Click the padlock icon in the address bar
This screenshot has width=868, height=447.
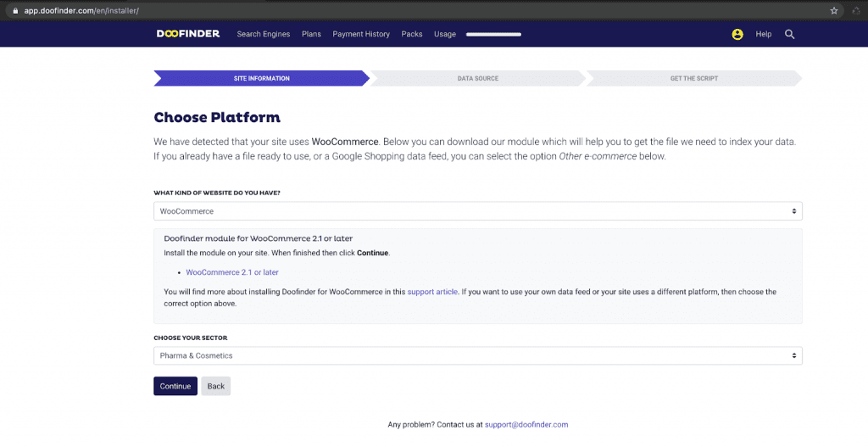coord(15,10)
